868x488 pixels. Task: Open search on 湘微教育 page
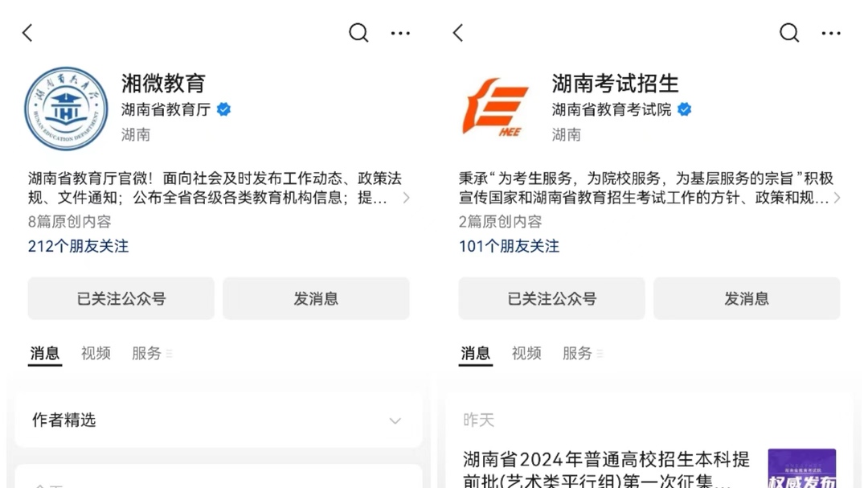pos(358,33)
